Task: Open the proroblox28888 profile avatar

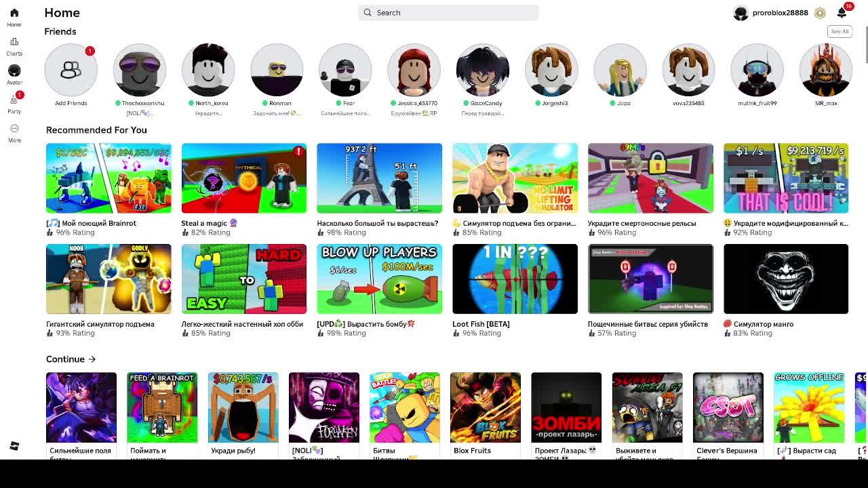Action: [x=741, y=13]
